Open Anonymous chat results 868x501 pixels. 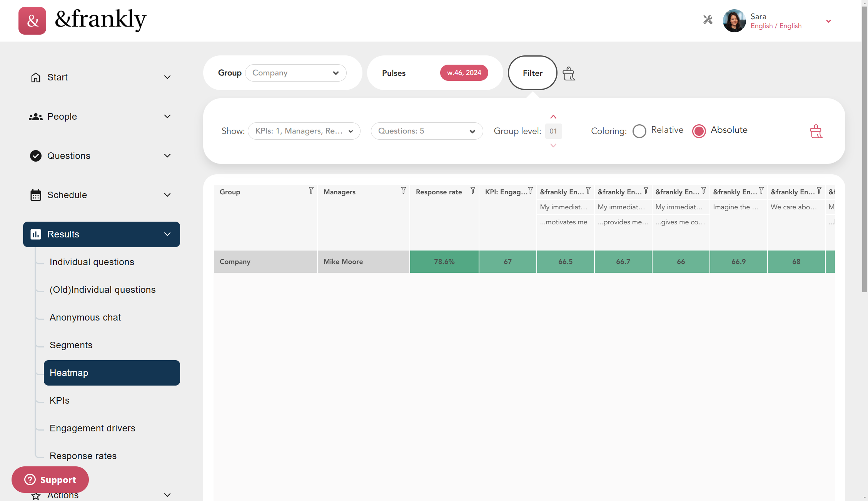coord(85,317)
